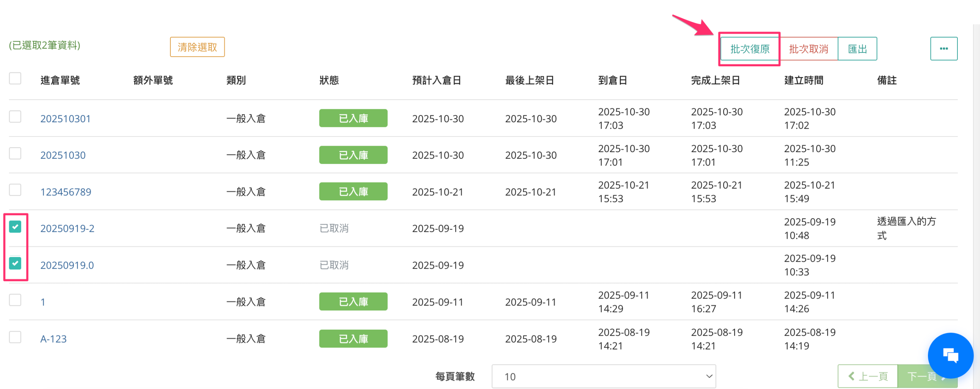
Task: Select the checkbox for order 123456789
Action: click(x=15, y=190)
